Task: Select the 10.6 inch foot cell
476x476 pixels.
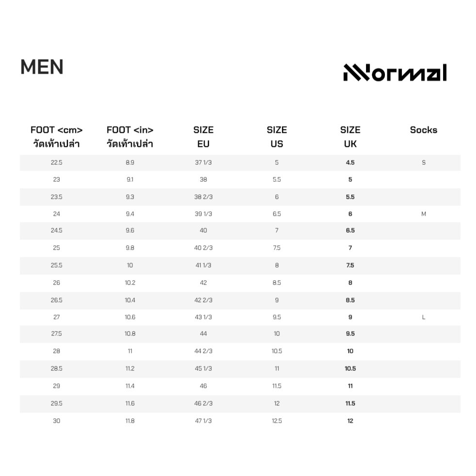Action: click(130, 317)
